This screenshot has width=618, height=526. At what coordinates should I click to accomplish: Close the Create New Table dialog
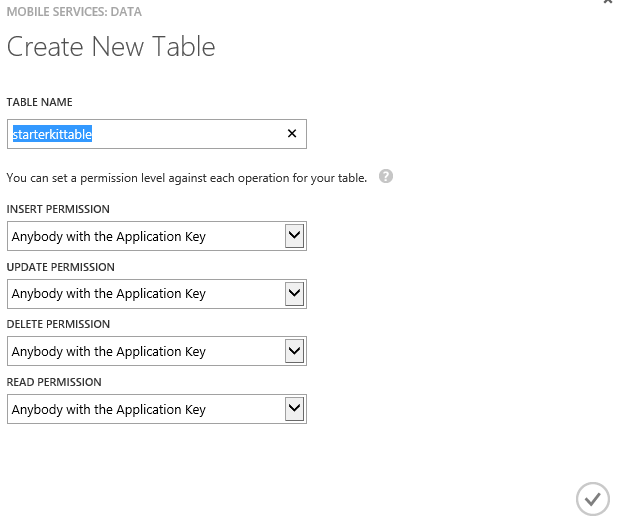[x=608, y=3]
